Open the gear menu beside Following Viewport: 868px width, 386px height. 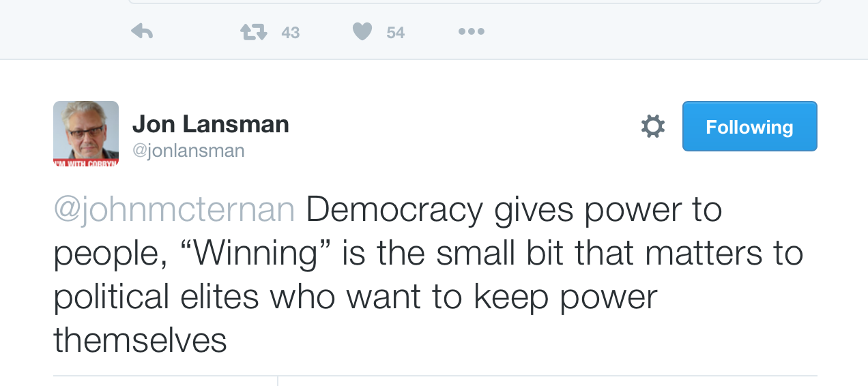pos(653,126)
